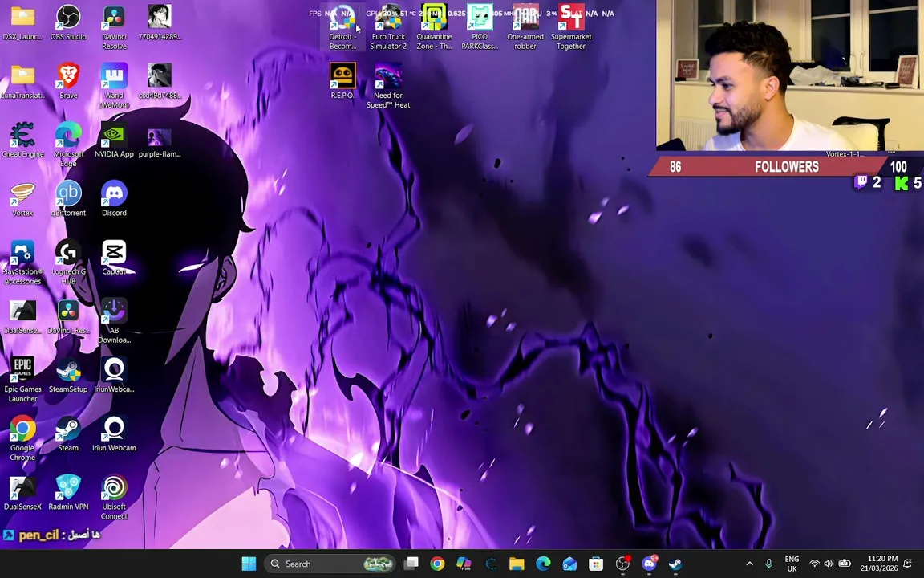Screen dimensions: 924x578
Task: Open the Ubisoft Connect shortcut
Action: pyautogui.click(x=114, y=497)
